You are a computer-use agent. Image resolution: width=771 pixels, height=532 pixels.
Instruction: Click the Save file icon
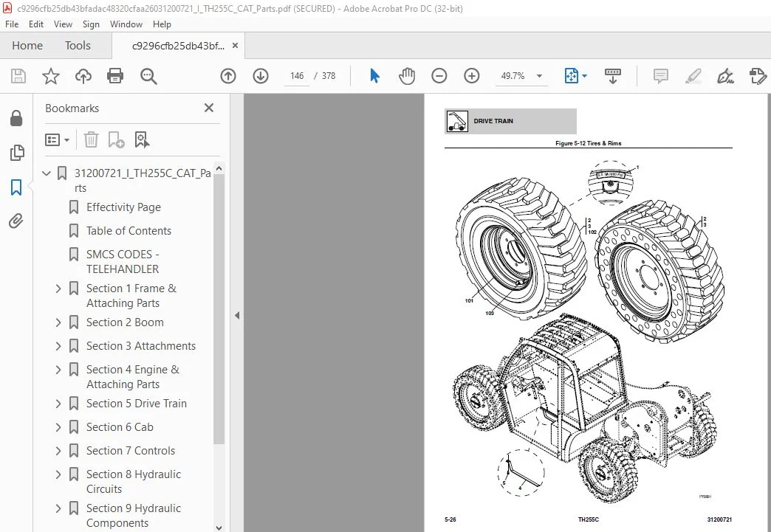(18, 76)
